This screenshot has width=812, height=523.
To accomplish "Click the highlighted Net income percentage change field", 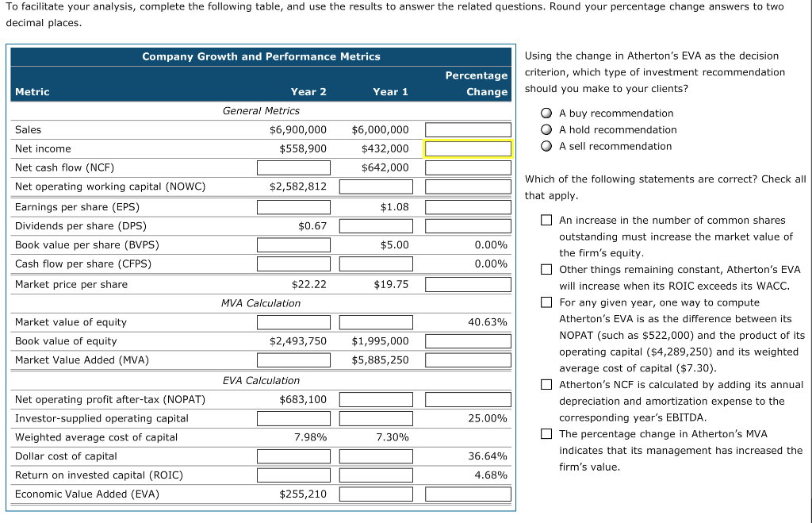I will 468,148.
